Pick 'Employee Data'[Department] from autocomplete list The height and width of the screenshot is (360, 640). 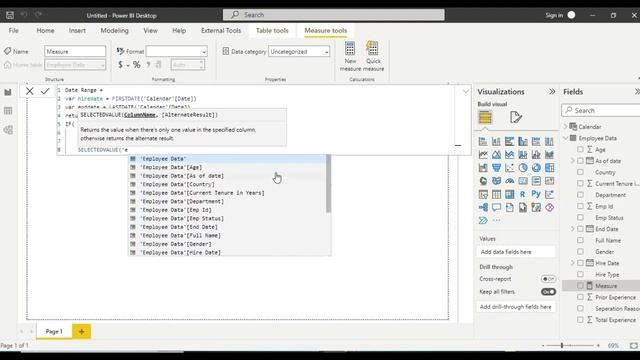(x=182, y=202)
